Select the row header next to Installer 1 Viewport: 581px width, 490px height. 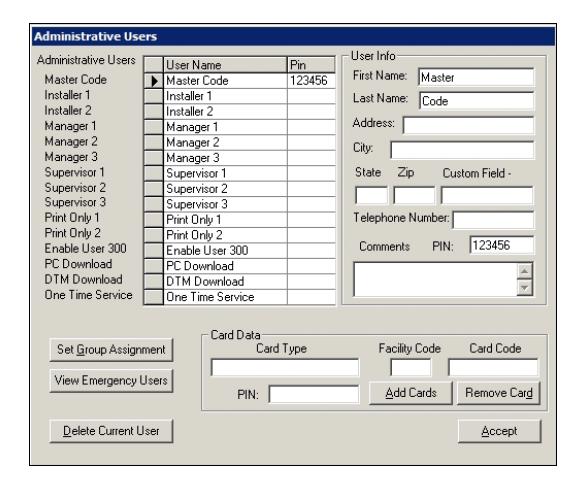point(154,96)
